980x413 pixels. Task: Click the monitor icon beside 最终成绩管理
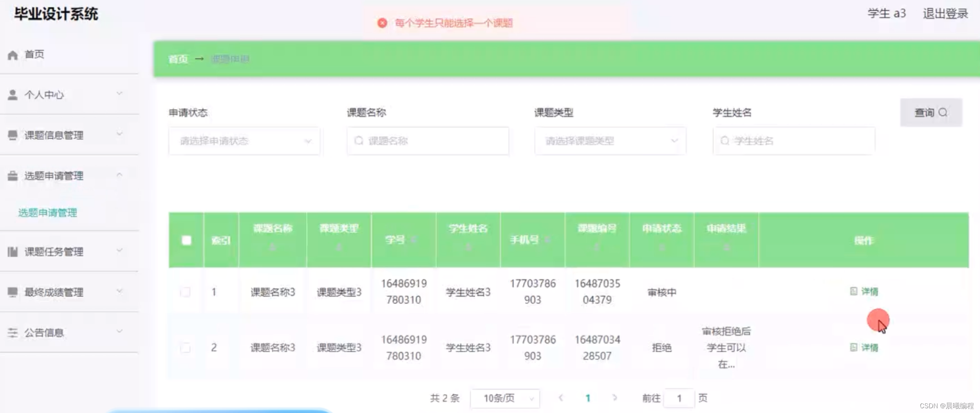tap(13, 292)
